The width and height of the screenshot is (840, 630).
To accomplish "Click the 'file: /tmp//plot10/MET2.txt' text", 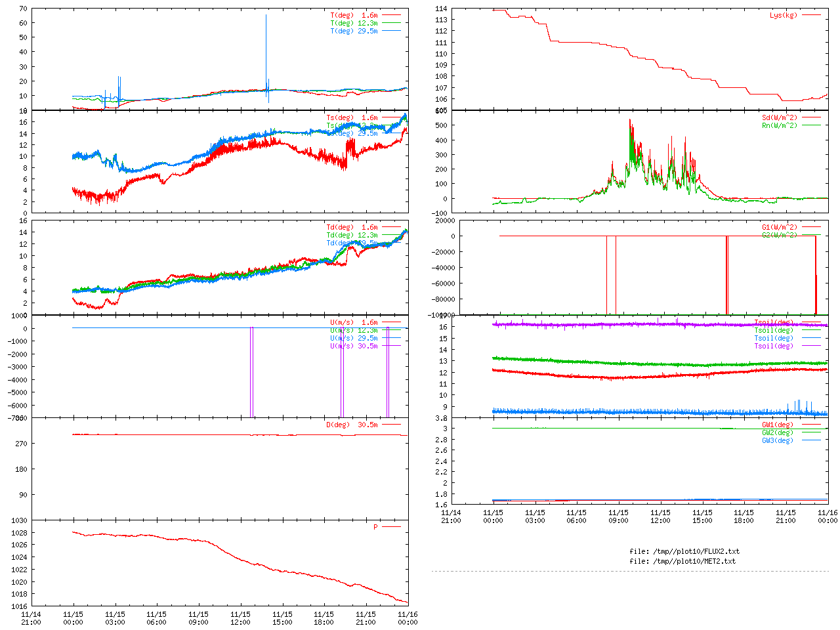I will point(682,561).
